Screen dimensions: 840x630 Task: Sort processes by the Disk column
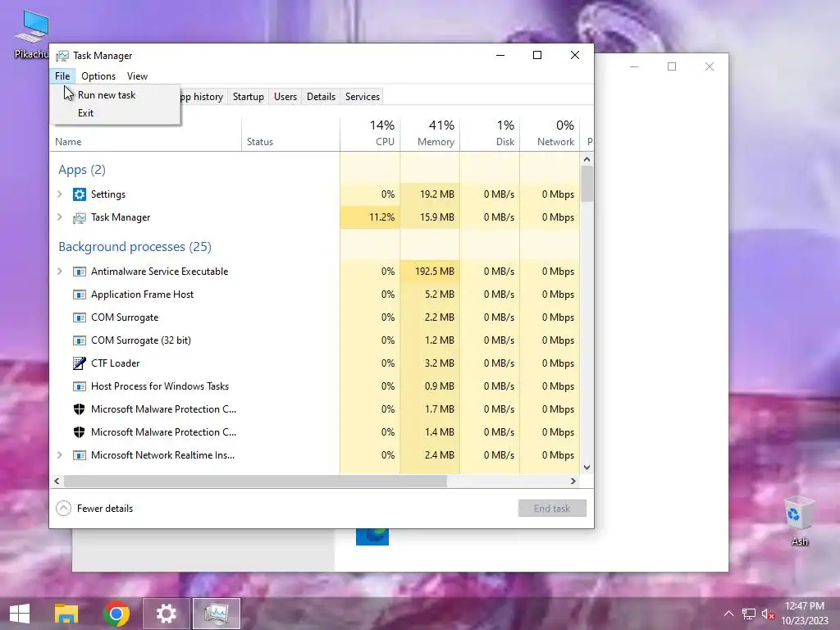pos(491,134)
